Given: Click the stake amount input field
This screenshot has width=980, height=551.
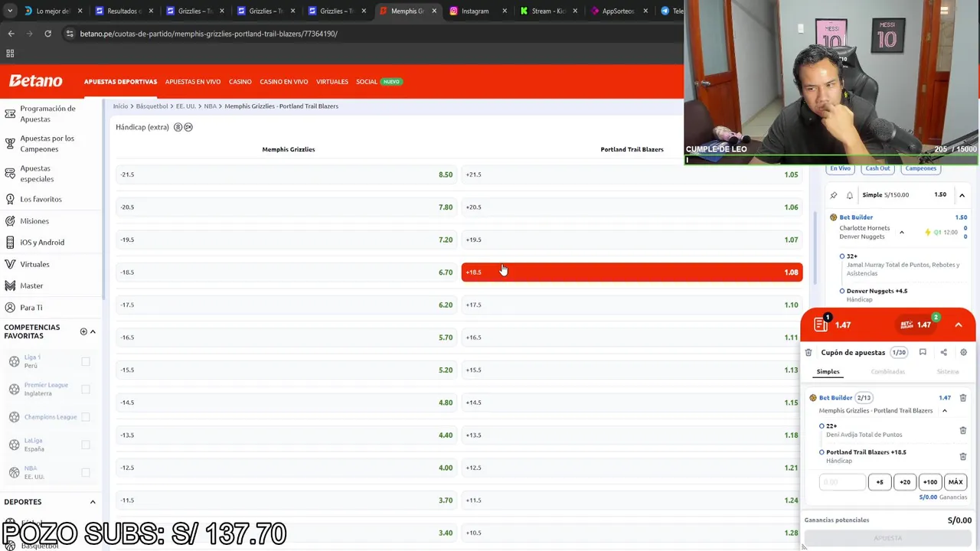Looking at the screenshot, I should point(842,482).
